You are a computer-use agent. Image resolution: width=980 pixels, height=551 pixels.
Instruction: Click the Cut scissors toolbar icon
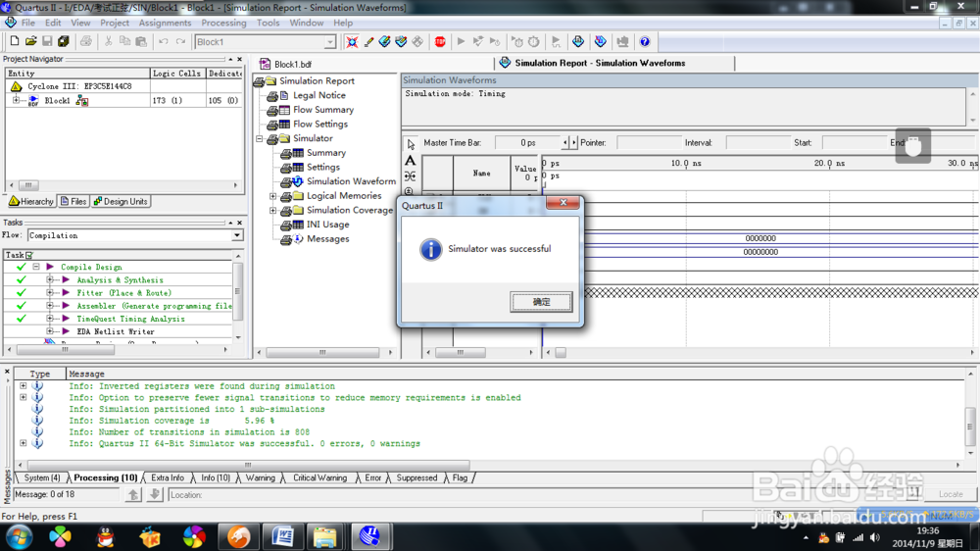(108, 41)
